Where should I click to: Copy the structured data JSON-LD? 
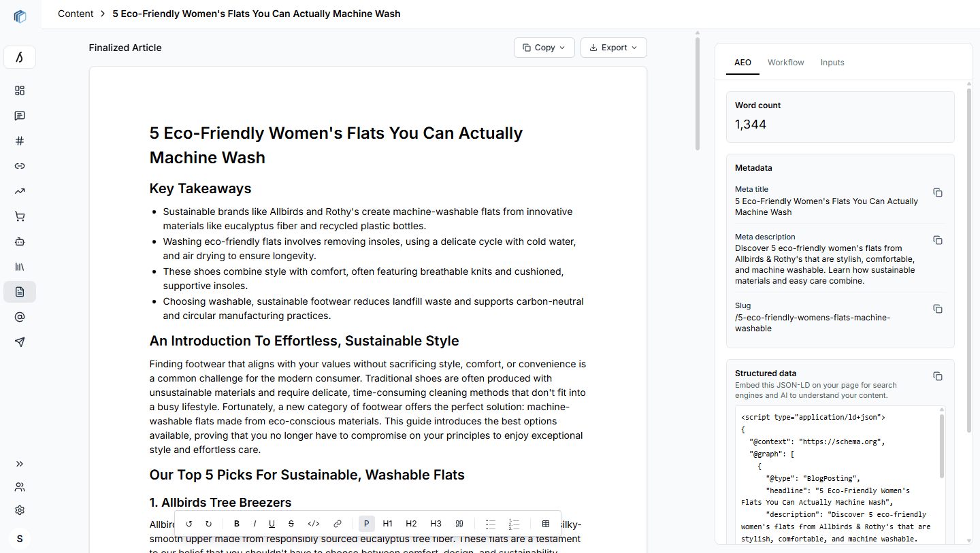click(937, 376)
